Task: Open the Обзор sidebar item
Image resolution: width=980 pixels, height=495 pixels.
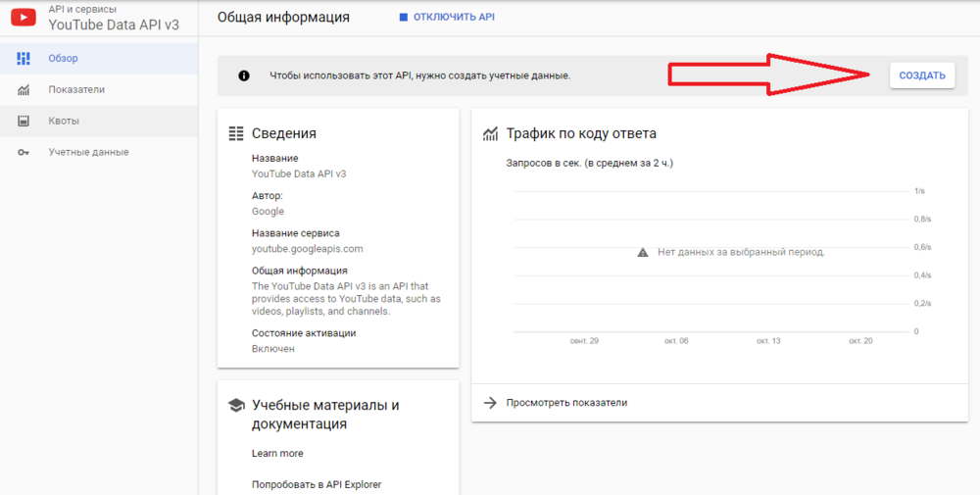Action: click(64, 59)
